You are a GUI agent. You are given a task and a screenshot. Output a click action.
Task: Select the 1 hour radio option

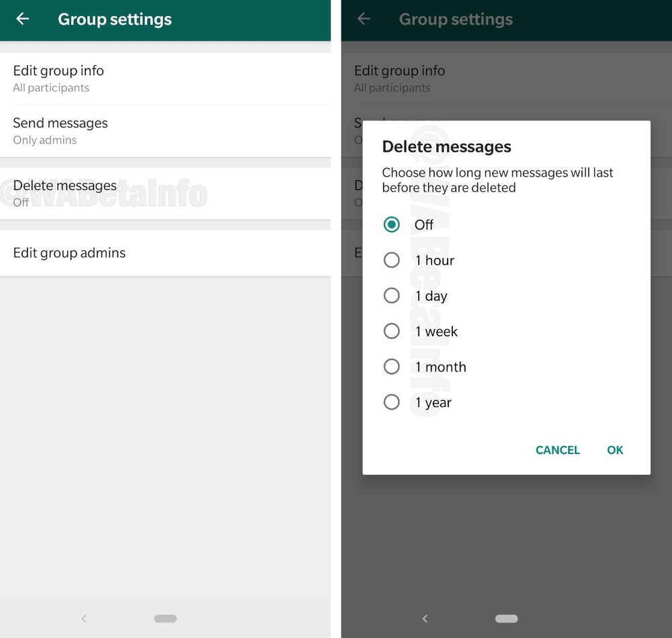pos(392,260)
